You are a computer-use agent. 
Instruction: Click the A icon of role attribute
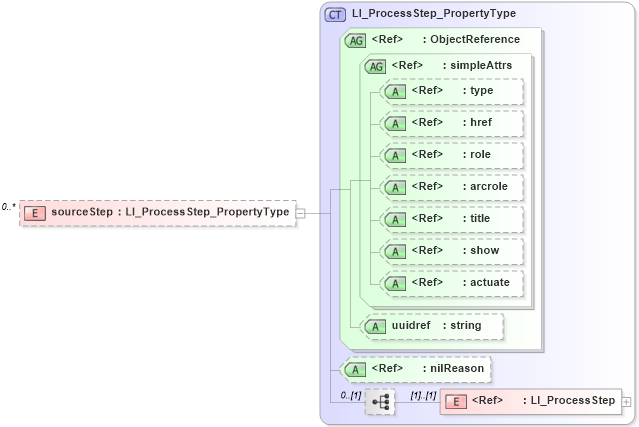click(x=395, y=156)
